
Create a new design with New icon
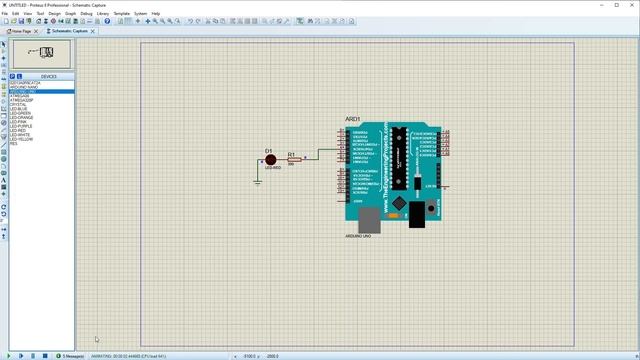click(6, 21)
